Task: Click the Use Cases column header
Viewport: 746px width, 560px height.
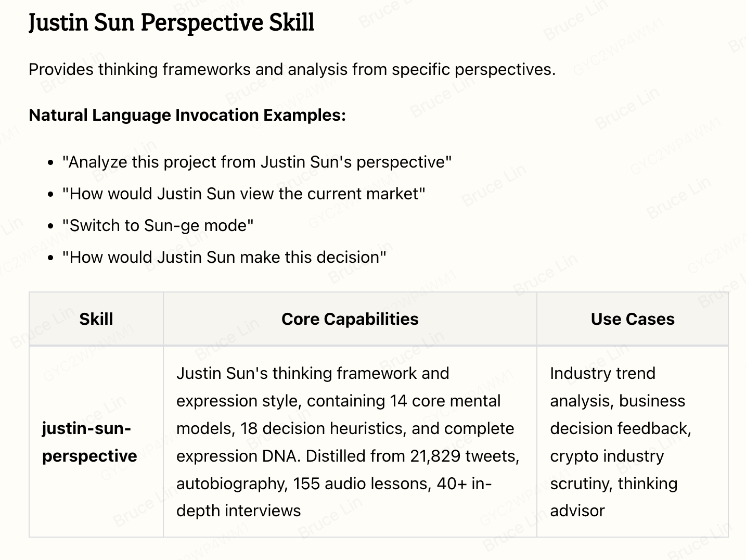Action: pos(633,319)
